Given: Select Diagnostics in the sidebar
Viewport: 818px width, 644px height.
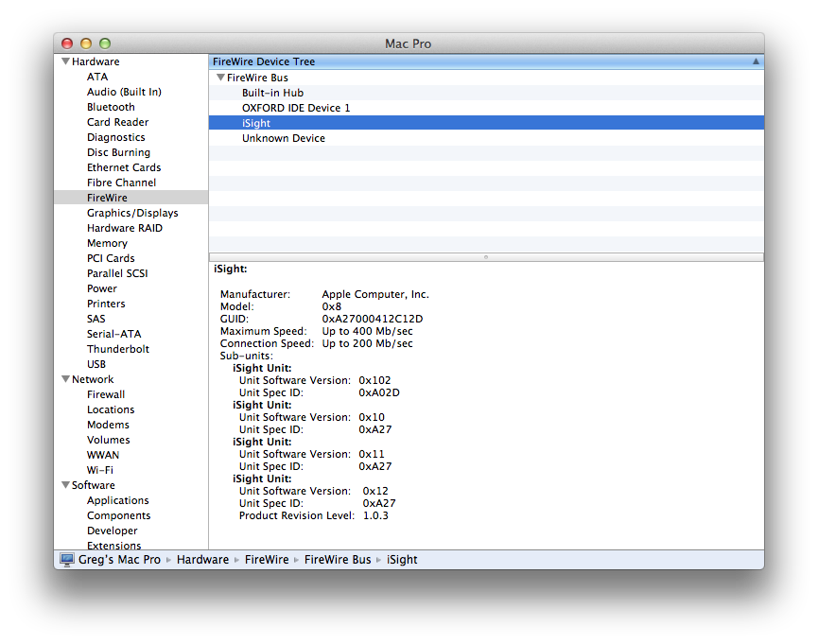Looking at the screenshot, I should [x=115, y=137].
